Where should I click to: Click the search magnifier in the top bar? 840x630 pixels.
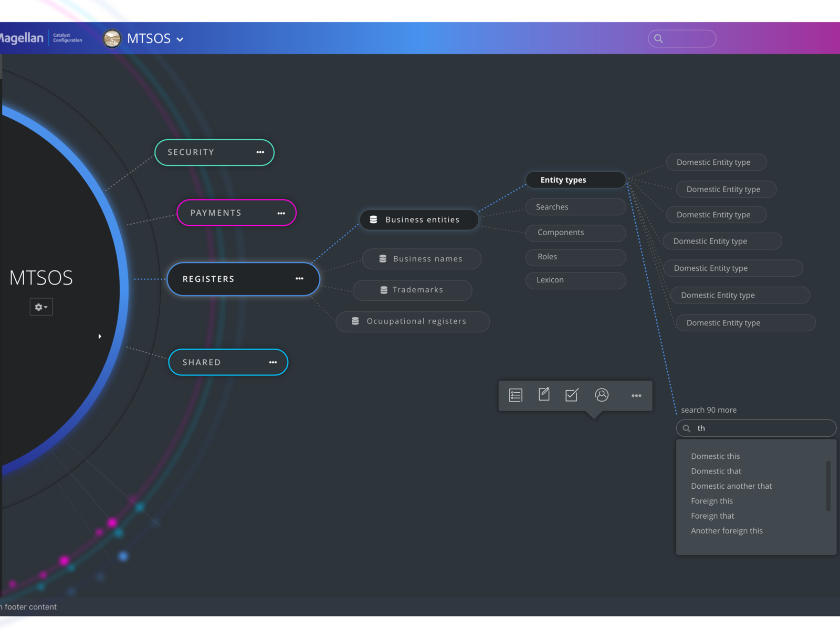tap(659, 38)
